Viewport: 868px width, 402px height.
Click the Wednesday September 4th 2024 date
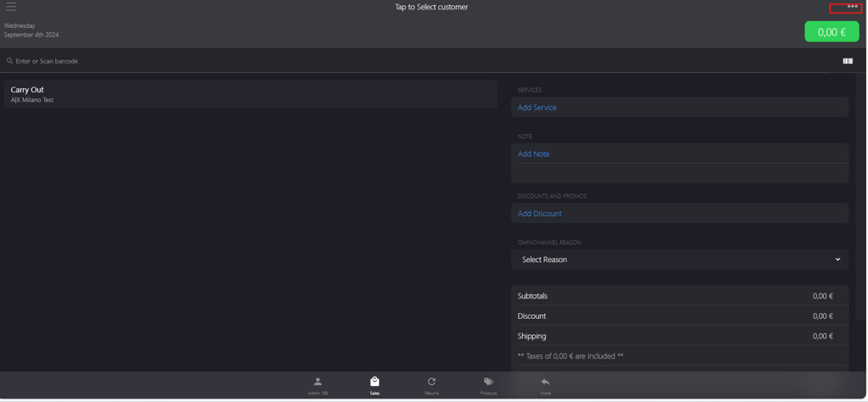point(31,30)
